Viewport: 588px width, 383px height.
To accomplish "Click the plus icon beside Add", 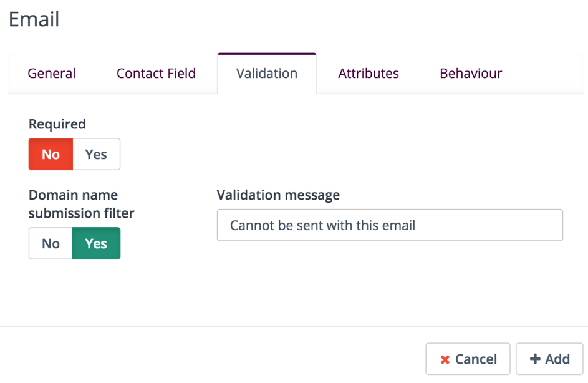I will tap(535, 359).
